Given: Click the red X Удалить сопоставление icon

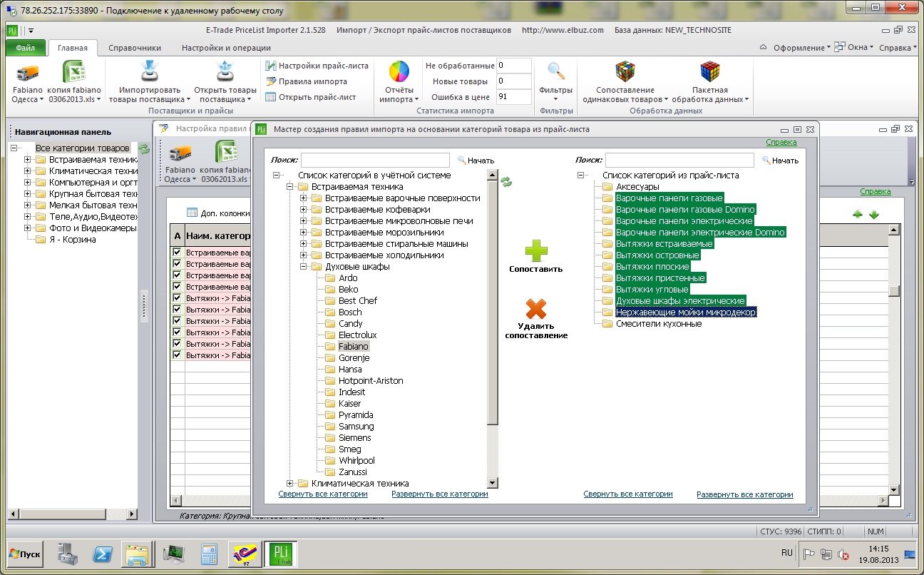Looking at the screenshot, I should [536, 309].
